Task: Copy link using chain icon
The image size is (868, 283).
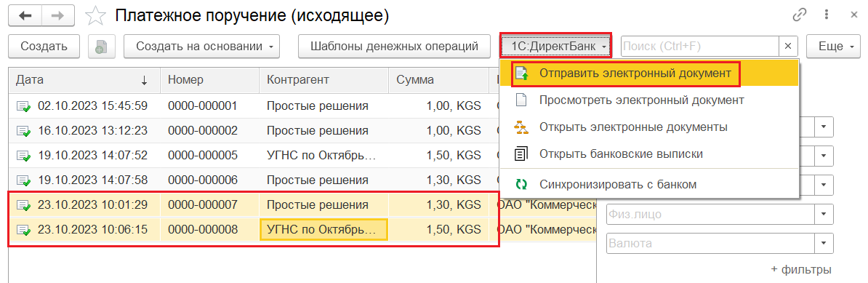Action: (800, 15)
